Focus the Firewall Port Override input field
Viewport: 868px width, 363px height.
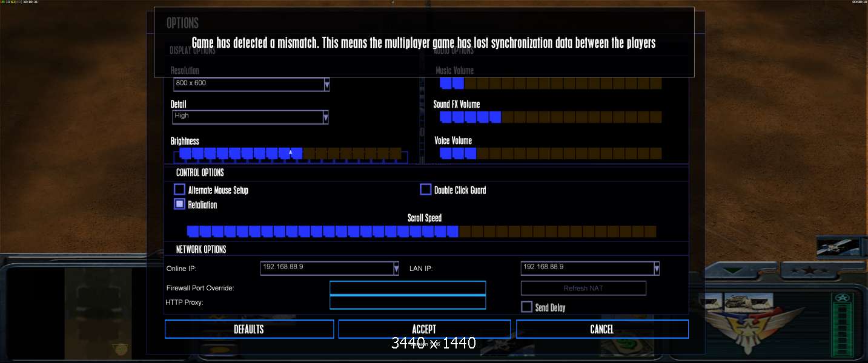(x=408, y=288)
